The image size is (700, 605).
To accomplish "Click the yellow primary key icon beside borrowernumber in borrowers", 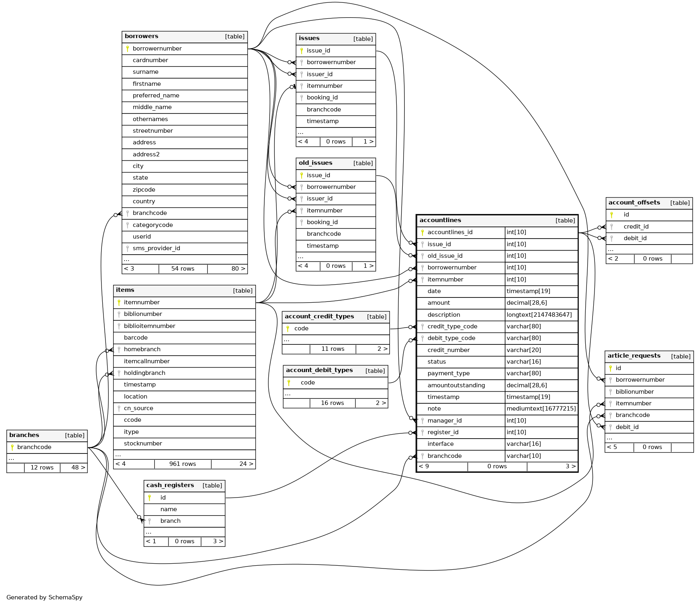I will (128, 49).
